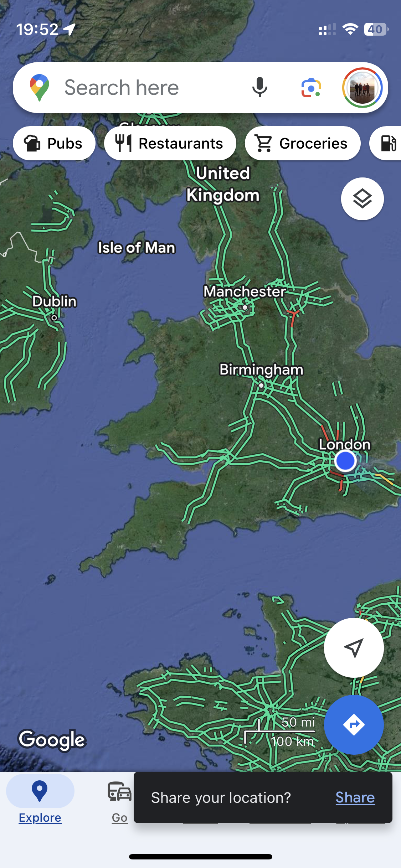Screen dimensions: 401x868
Task: Tap Share link in location prompt
Action: [355, 797]
